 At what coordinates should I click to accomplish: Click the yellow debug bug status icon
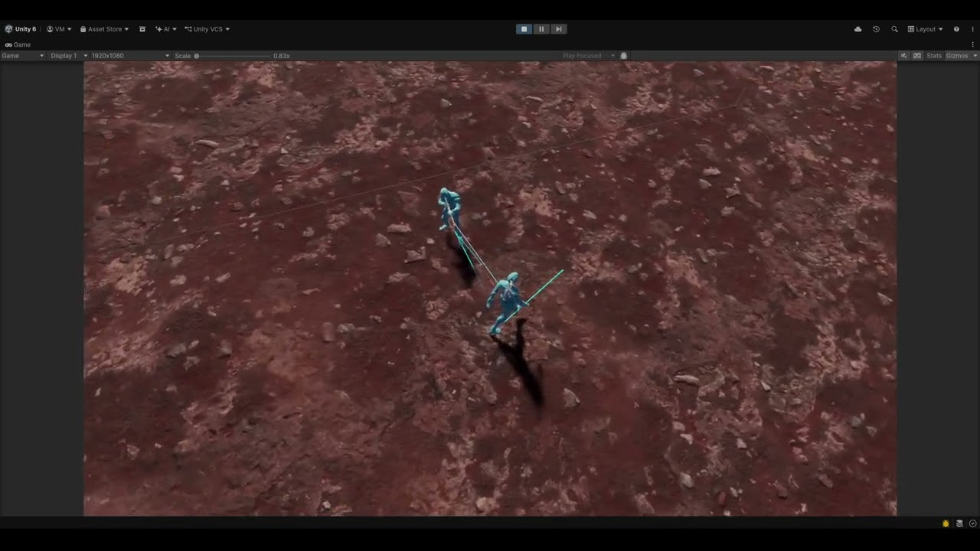946,523
